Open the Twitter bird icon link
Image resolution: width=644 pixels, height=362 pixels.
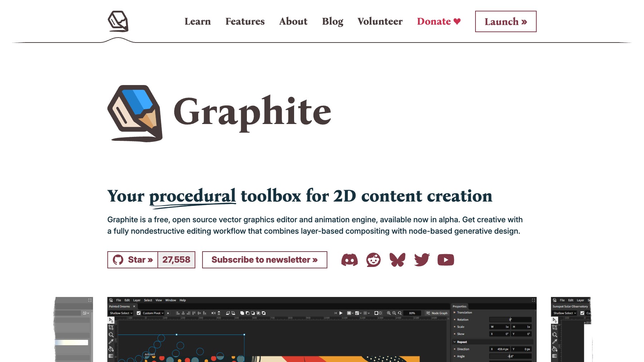(x=422, y=260)
